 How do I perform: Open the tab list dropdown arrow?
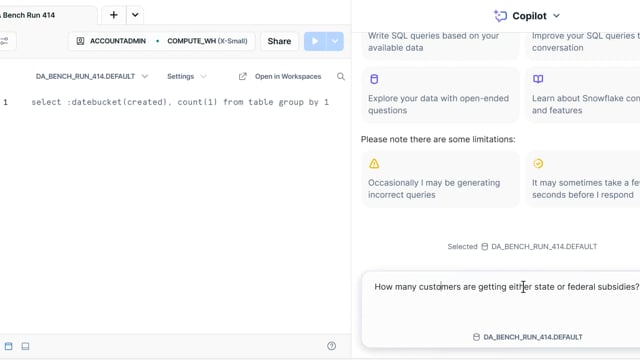coord(135,15)
